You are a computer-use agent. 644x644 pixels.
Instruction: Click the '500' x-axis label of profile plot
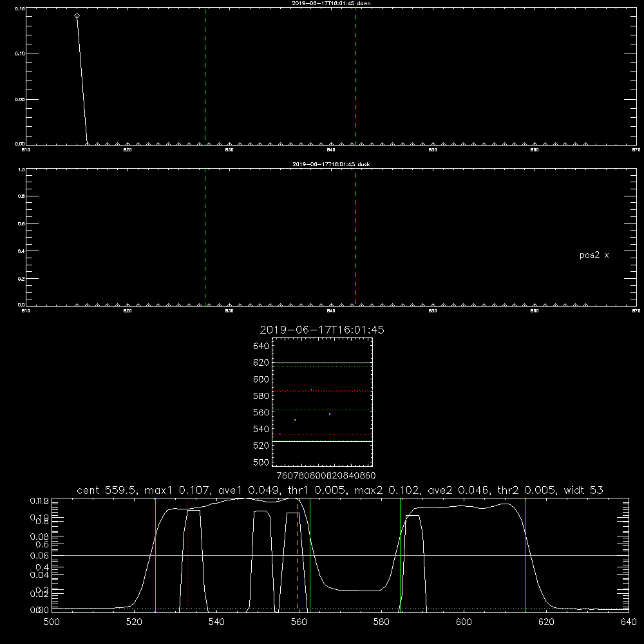pos(52,622)
